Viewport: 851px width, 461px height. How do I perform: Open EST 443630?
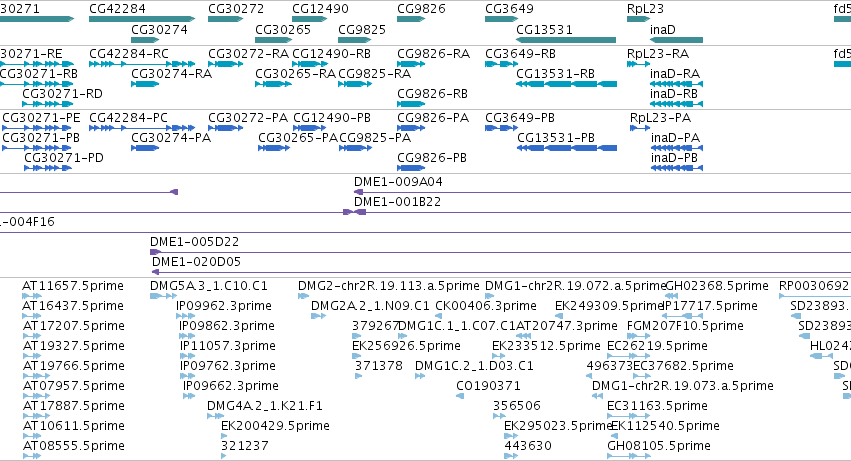528,446
